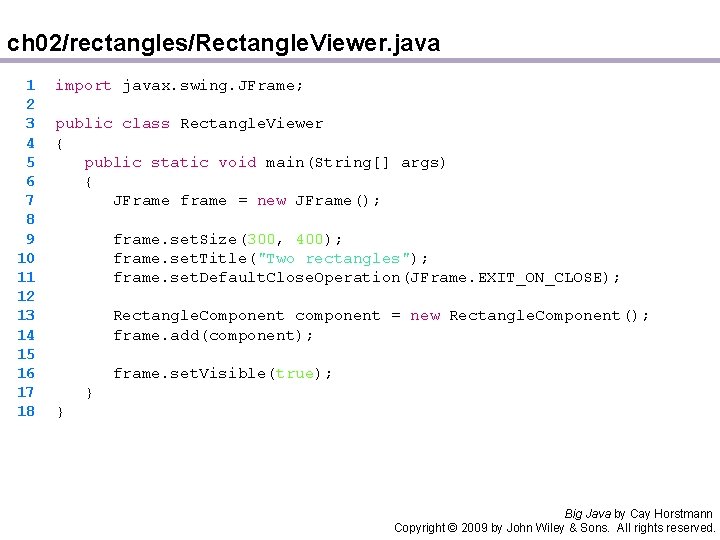
Task: Click the "frame.setVisible(true);" line
Action: pyautogui.click(x=222, y=373)
